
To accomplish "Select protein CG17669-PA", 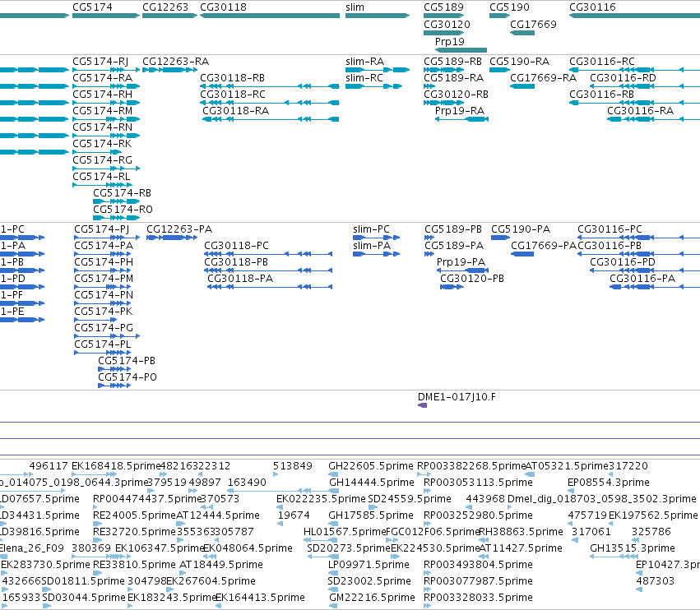I will [544, 246].
